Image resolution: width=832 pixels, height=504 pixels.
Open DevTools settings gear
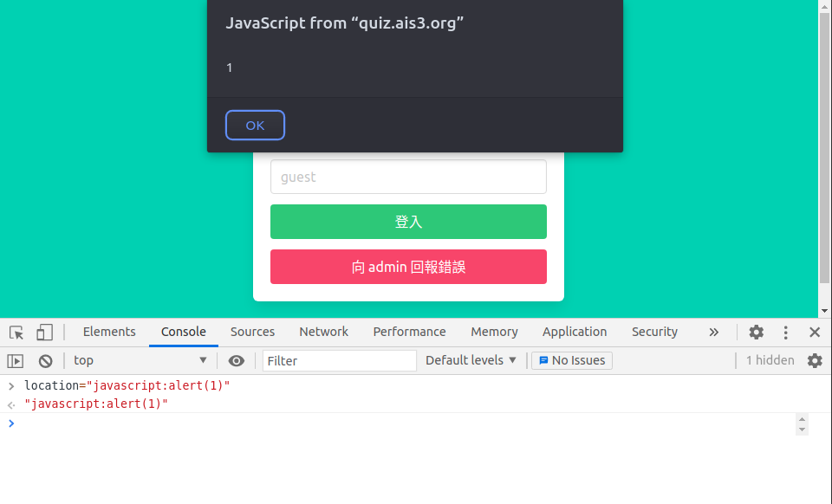[756, 333]
